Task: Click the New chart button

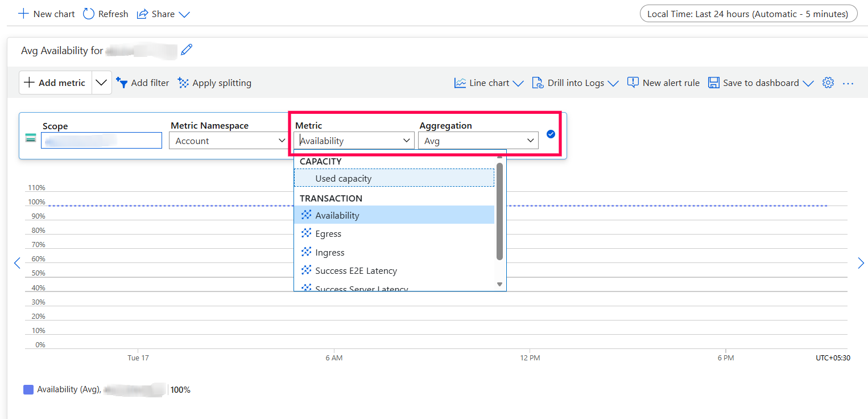Action: coord(47,14)
